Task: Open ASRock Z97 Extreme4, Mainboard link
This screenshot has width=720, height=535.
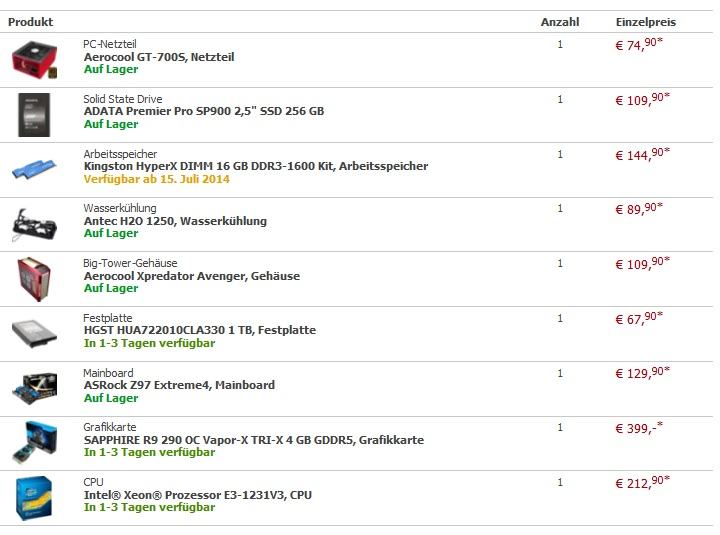Action: [x=179, y=385]
